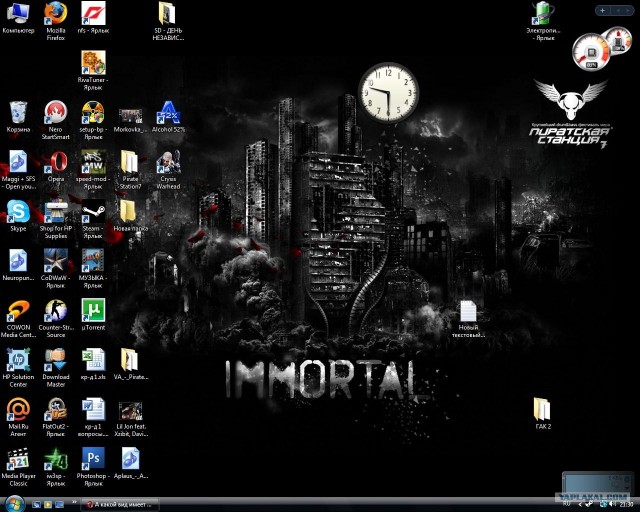The height and width of the screenshot is (512, 640).
Task: Open Shop for HP Supplies
Action: [x=56, y=220]
